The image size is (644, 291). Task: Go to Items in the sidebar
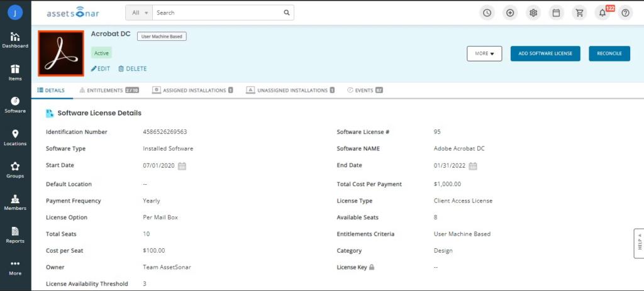point(15,73)
